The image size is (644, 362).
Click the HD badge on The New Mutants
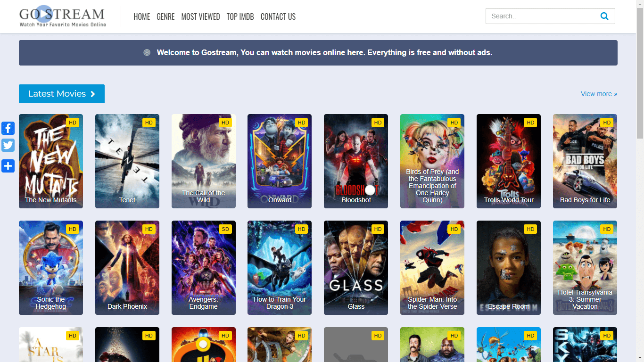click(73, 123)
